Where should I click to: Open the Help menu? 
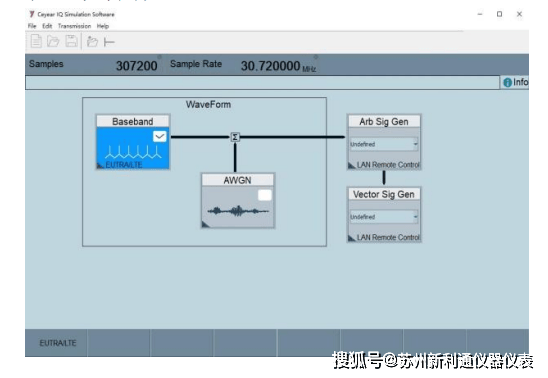(x=103, y=26)
